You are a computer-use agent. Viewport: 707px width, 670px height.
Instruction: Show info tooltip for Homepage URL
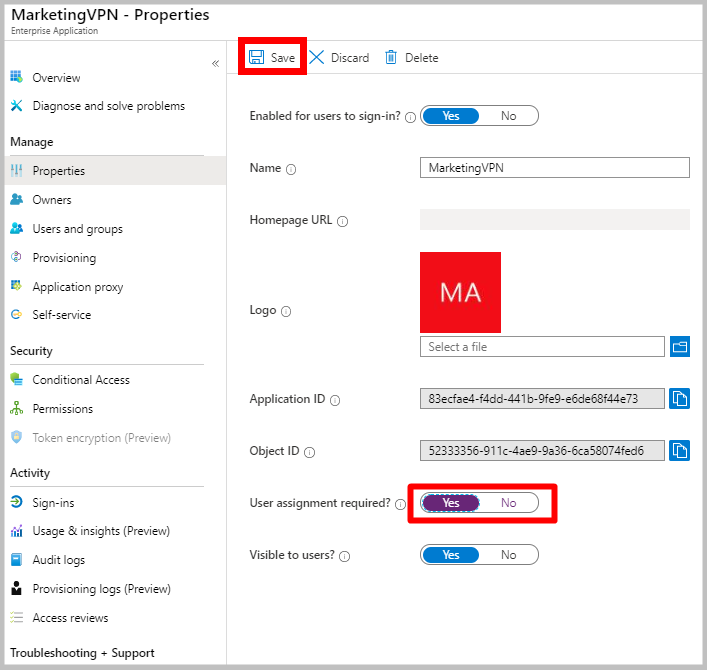click(343, 221)
